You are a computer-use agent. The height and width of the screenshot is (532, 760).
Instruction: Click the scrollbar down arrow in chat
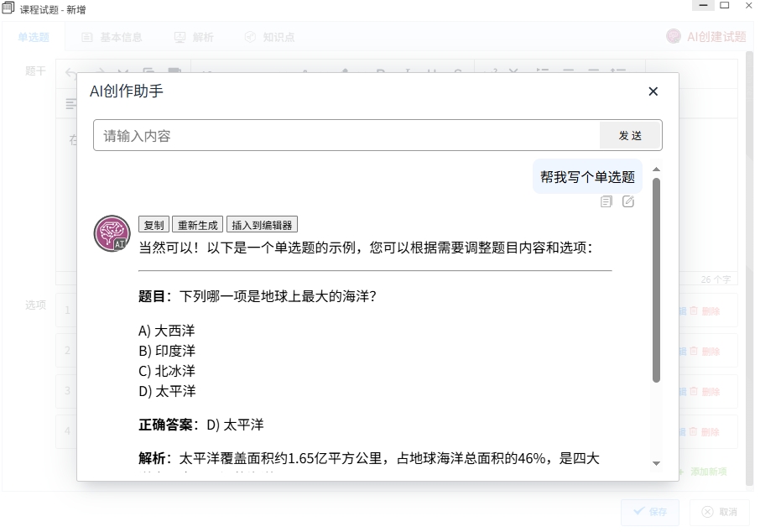(x=656, y=464)
